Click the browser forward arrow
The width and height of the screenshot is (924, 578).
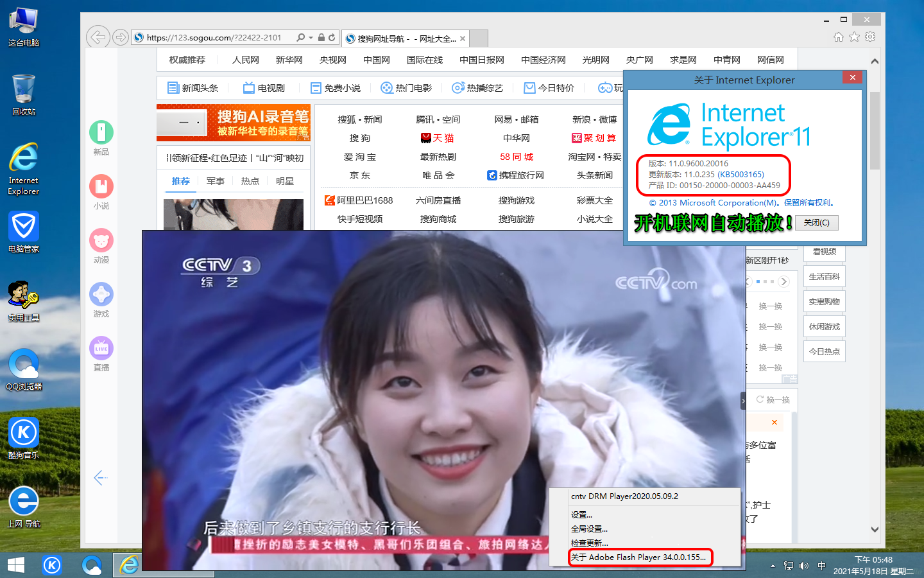(120, 37)
